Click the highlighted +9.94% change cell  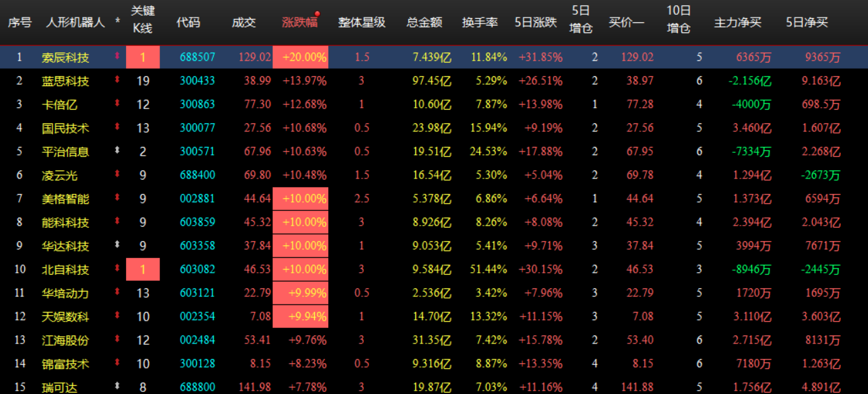tap(301, 317)
